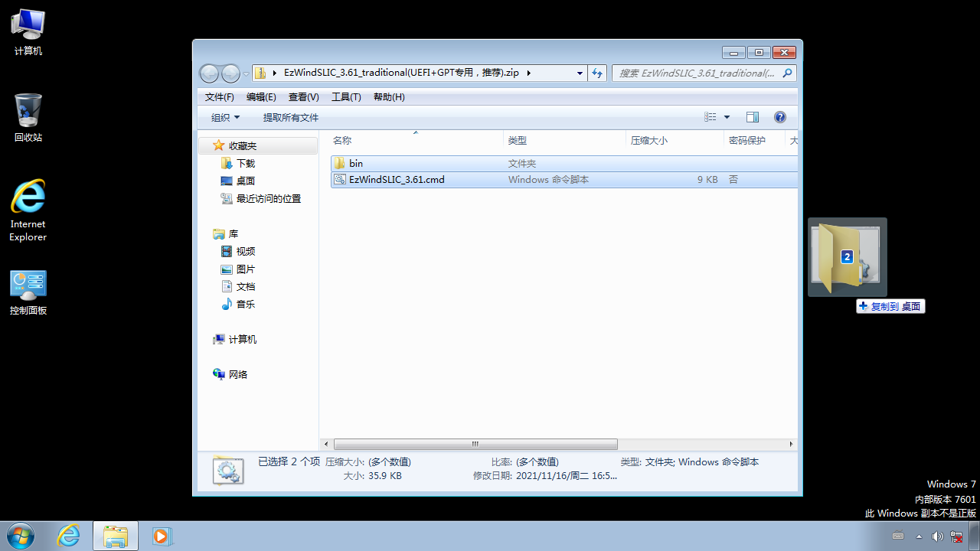Sort by 压缩大小 column header

[x=649, y=140]
